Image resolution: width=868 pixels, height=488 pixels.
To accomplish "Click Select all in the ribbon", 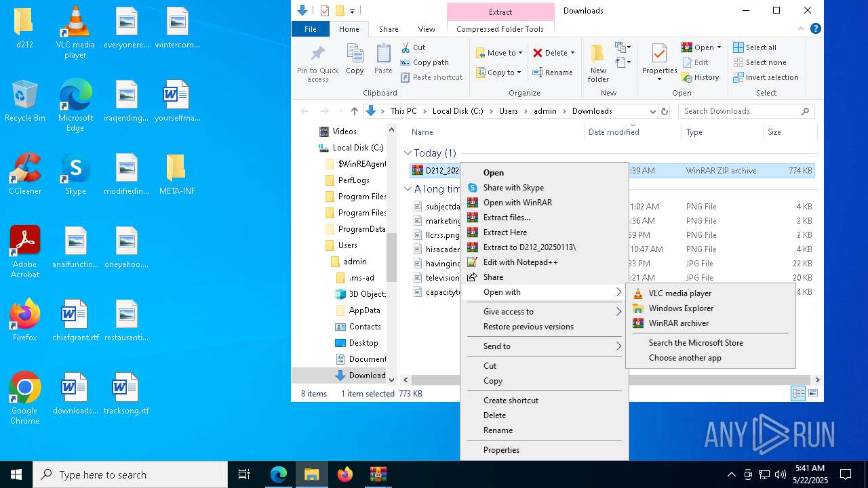I will point(755,47).
